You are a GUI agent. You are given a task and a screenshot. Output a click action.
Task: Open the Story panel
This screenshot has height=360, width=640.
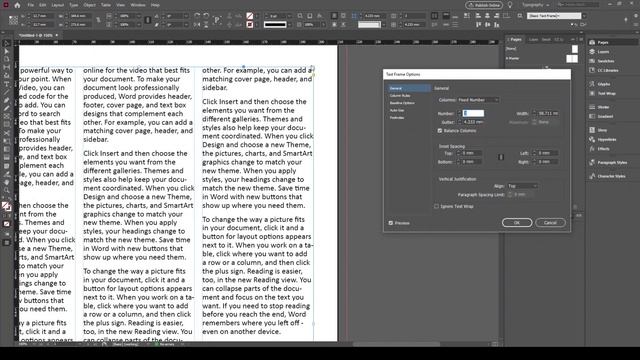(602, 130)
